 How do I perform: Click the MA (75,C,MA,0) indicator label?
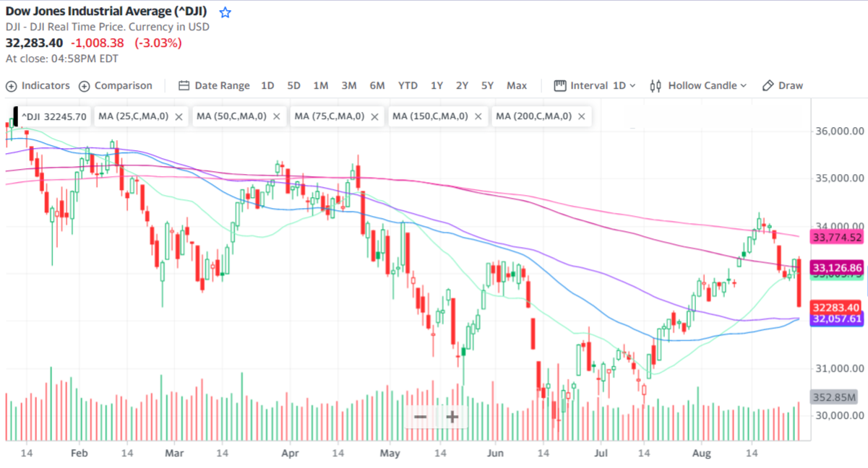(x=330, y=116)
